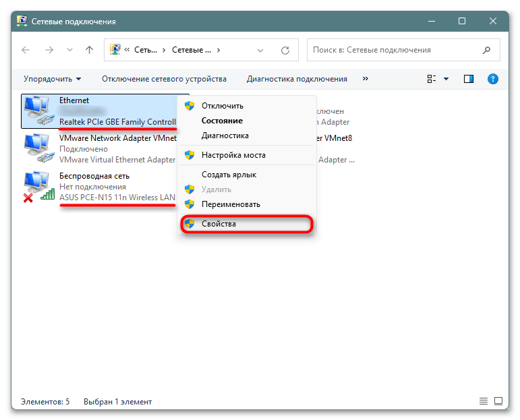The height and width of the screenshot is (420, 520).
Task: Choose Состояние in context menu
Action: click(247, 121)
